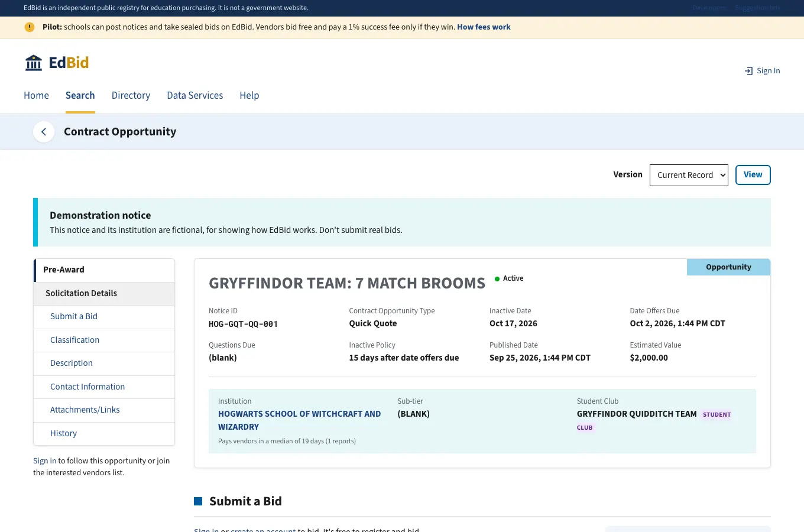Screen dimensions: 804x532
Task: Click the Inactive Date Oct 17, 2026
Action: click(x=513, y=324)
